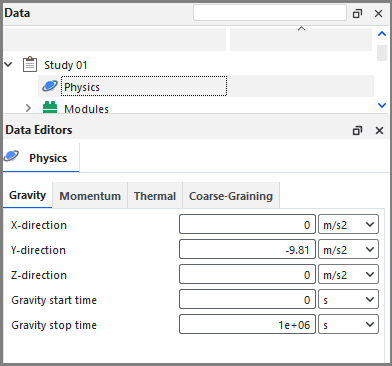Switch to the Gravity tab
The image size is (392, 366).
tap(28, 195)
